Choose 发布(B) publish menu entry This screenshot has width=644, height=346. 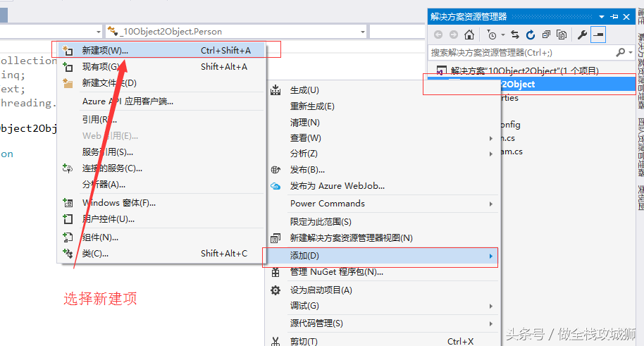point(382,170)
